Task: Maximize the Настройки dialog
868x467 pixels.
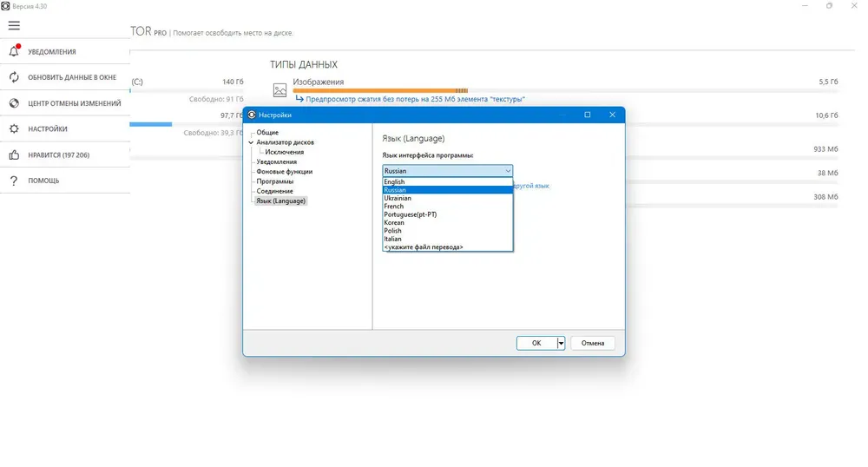Action: (588, 115)
